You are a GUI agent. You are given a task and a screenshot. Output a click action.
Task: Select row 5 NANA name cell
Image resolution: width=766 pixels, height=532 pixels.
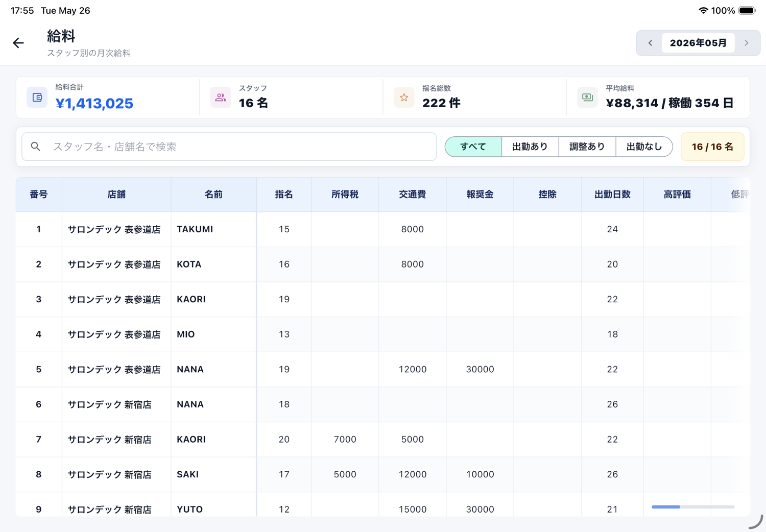point(213,369)
